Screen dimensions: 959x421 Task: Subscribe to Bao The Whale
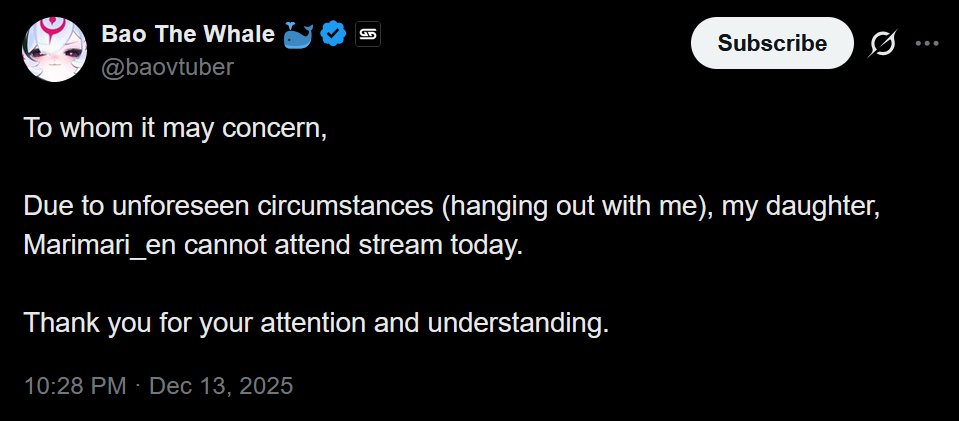coord(772,43)
